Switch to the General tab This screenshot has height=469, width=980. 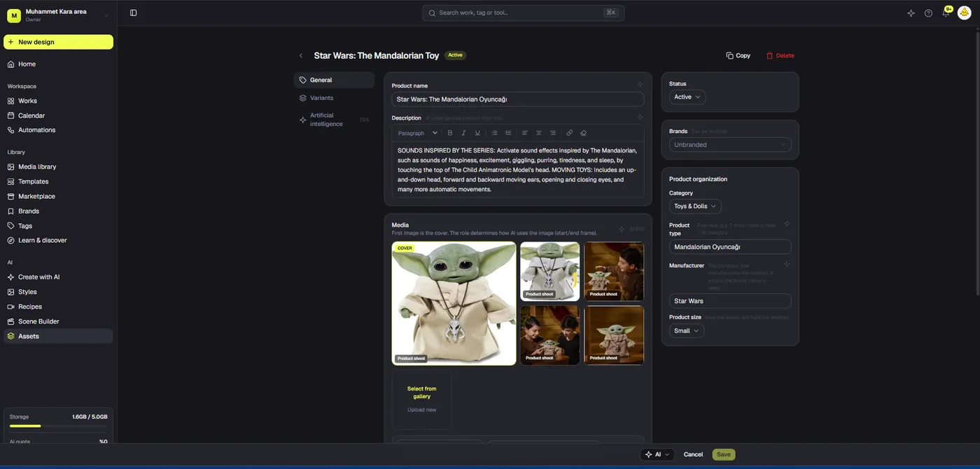(335, 80)
